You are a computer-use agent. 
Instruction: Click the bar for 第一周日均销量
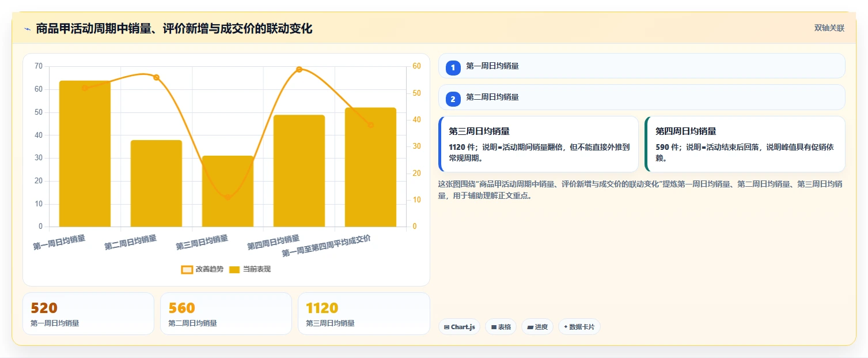click(85, 154)
